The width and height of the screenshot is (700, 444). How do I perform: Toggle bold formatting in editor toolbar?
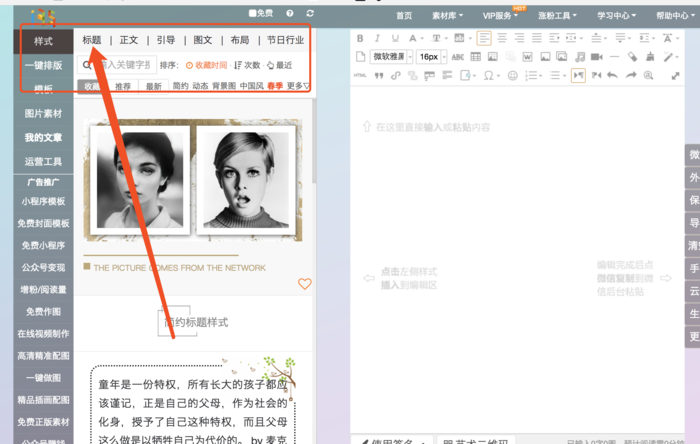(x=360, y=38)
